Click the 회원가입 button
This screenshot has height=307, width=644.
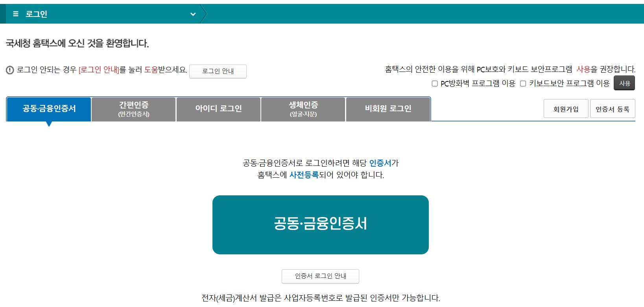click(566, 109)
